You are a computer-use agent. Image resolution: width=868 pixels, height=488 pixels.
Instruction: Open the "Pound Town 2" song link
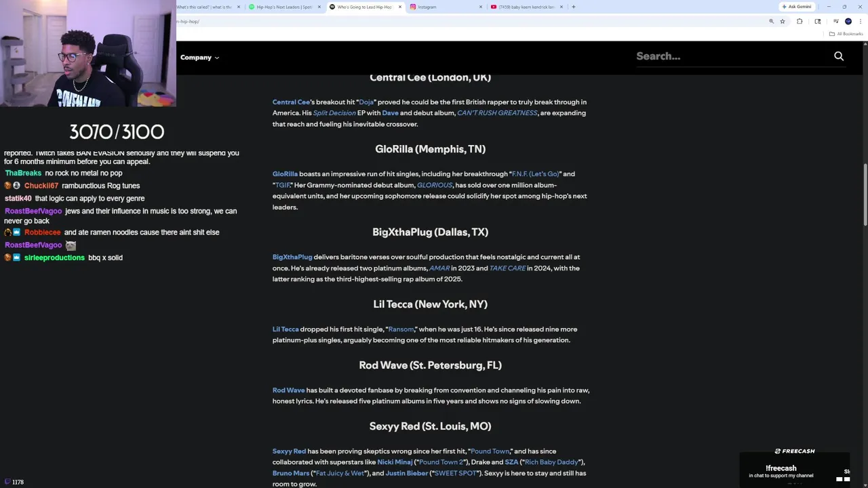point(441,462)
